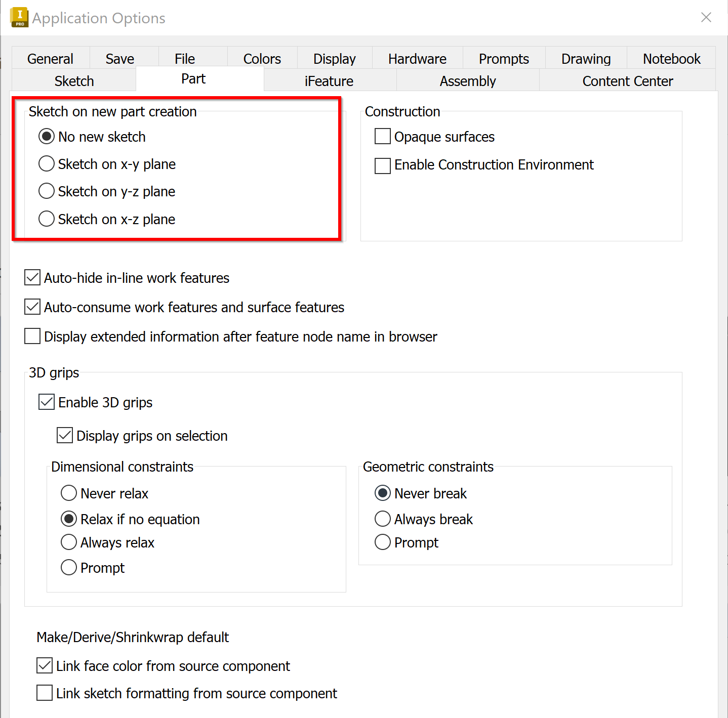
Task: Enable Link sketch formatting from source component
Action: 44,693
